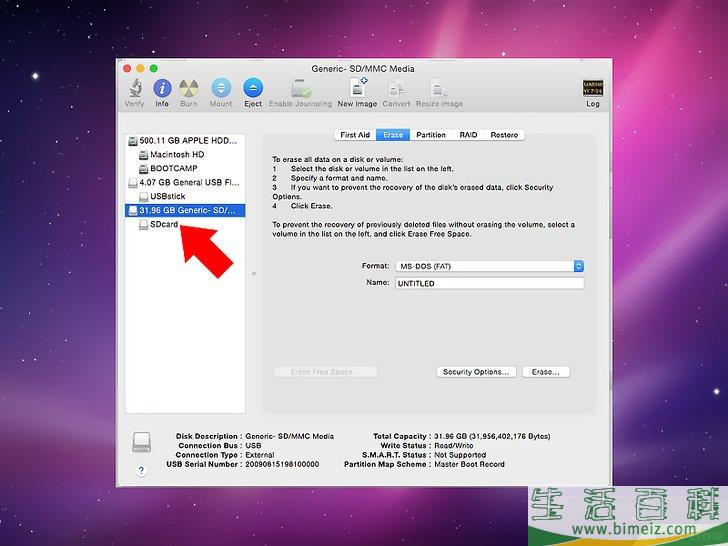Click the disk icon beside Disk Description

tap(141, 442)
